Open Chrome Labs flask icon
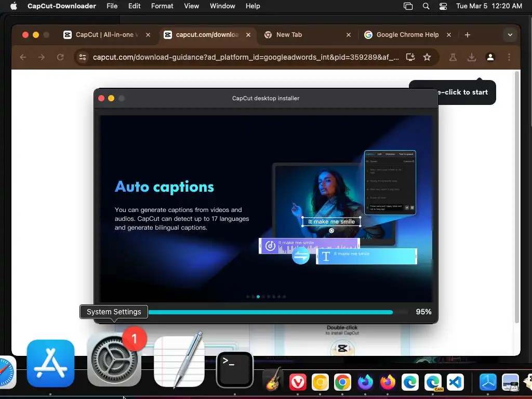 point(453,57)
